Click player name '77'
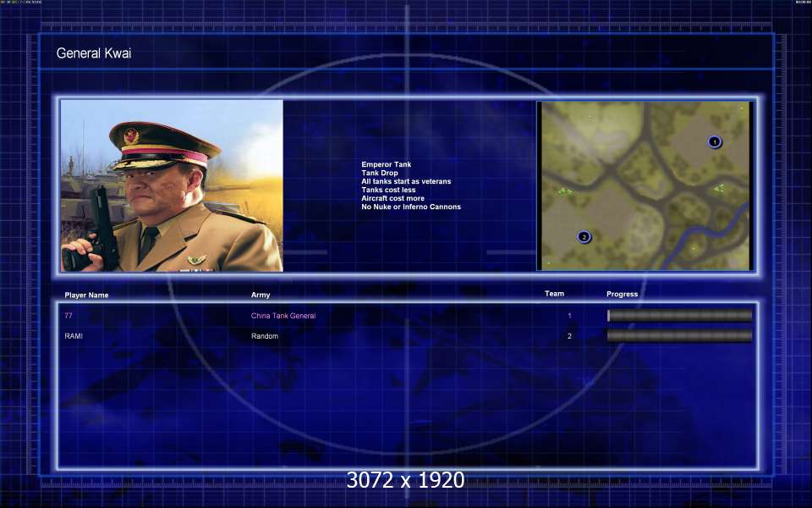 (69, 315)
